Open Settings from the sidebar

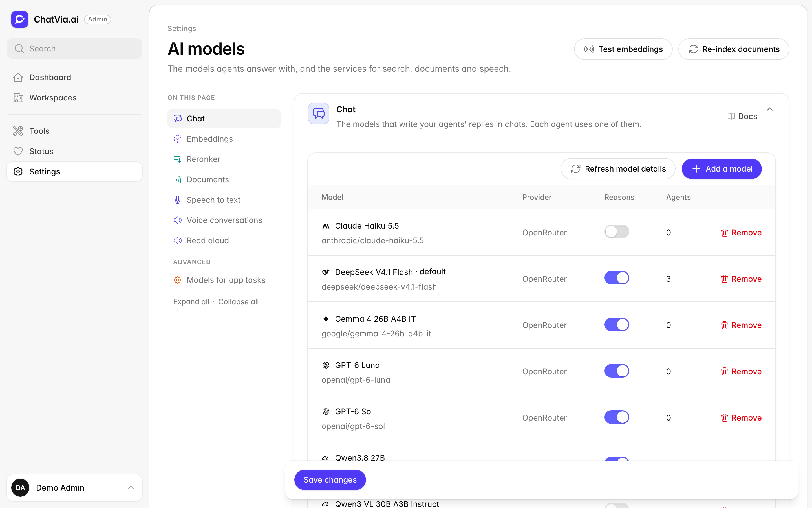74,171
